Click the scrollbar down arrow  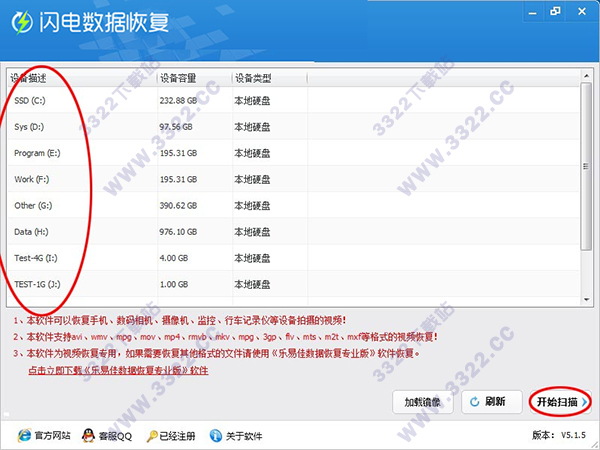586,300
